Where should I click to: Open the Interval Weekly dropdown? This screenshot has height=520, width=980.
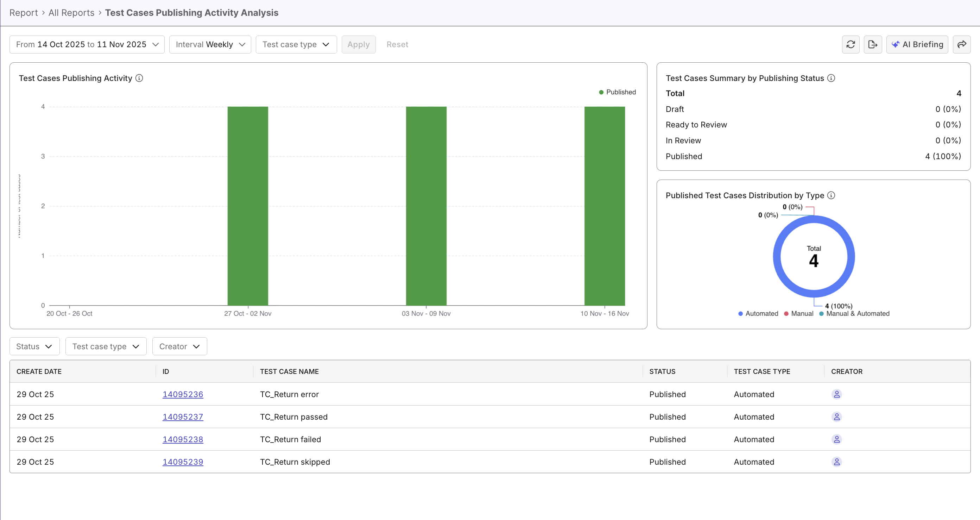pos(210,44)
